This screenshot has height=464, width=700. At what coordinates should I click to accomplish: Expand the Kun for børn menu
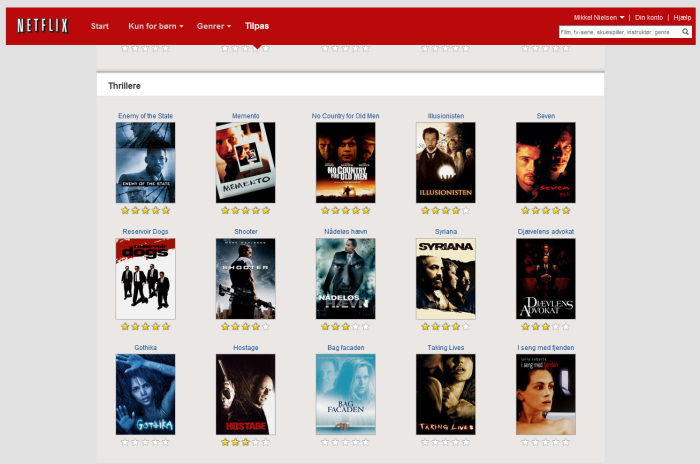pos(156,26)
